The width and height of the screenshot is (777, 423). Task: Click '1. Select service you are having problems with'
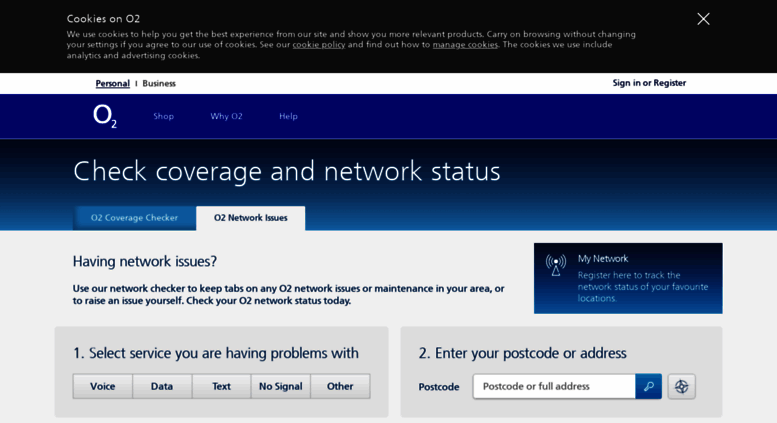pyautogui.click(x=216, y=353)
